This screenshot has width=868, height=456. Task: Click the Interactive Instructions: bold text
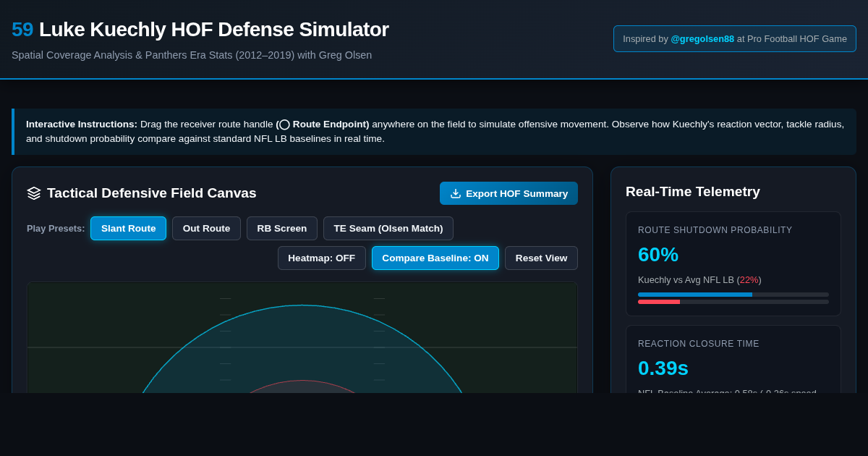[x=82, y=124]
